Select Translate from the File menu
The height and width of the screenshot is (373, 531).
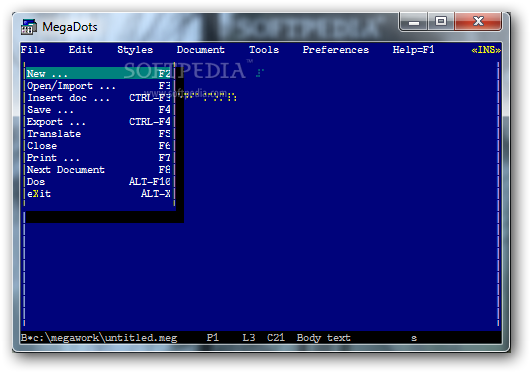click(x=99, y=133)
